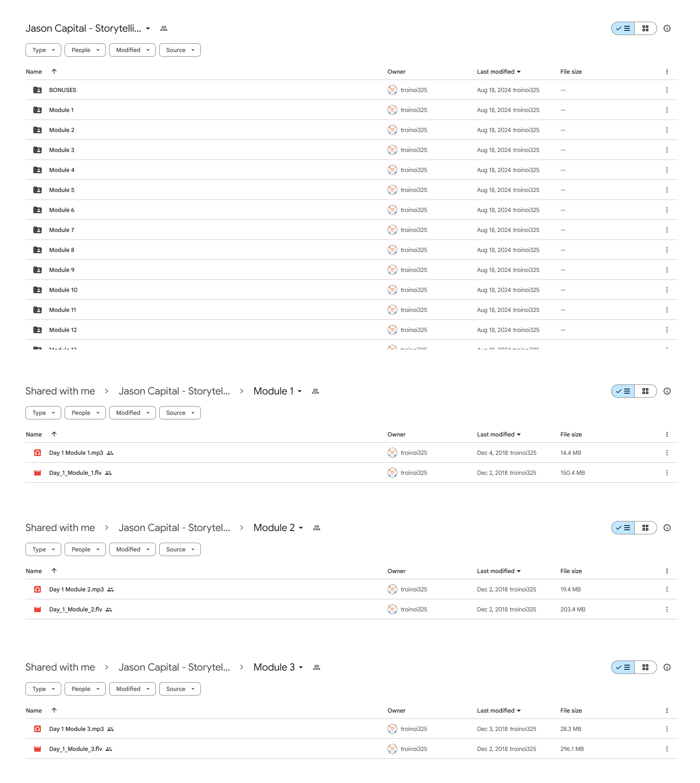
Task: Open Type filter in Module 1 panel
Action: click(x=43, y=413)
